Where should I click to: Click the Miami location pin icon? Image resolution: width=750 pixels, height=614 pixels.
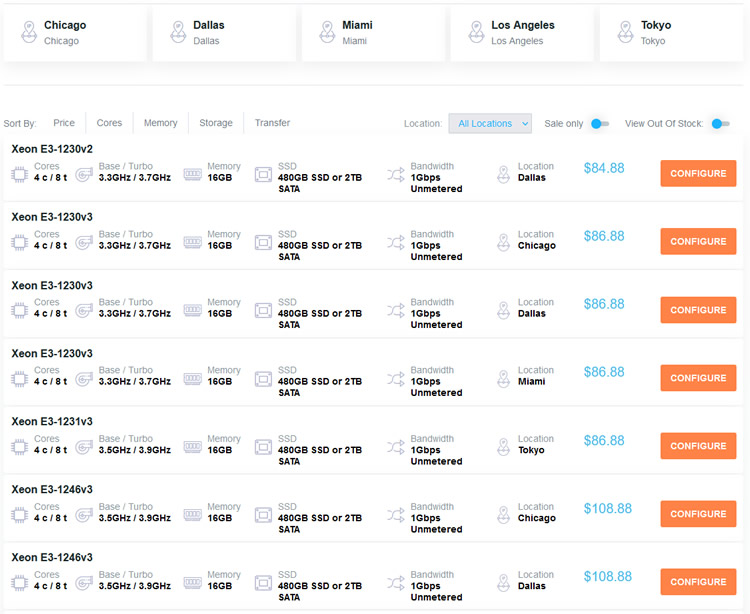[x=327, y=32]
